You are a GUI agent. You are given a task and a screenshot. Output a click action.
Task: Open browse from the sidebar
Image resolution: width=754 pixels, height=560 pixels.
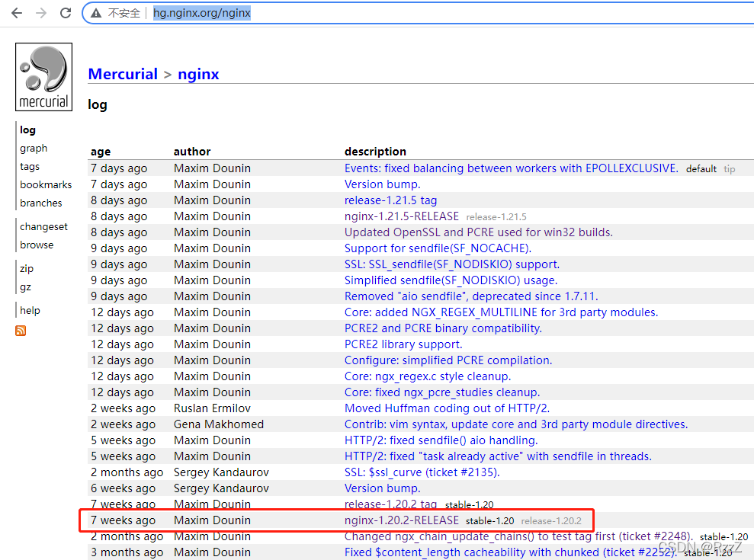click(37, 245)
